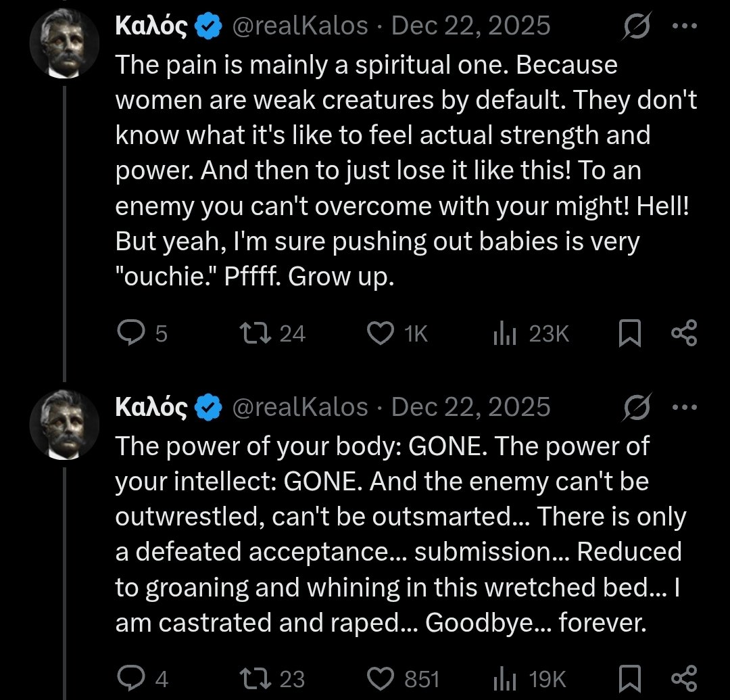The height and width of the screenshot is (700, 730).
Task: Open the first tweet's profile avatar
Action: pos(64,43)
